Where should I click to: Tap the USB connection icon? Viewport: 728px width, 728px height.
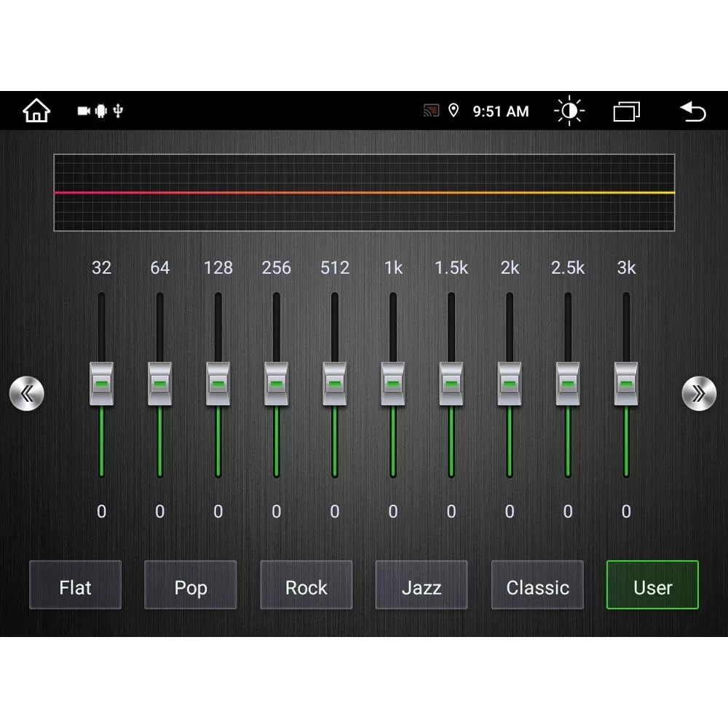click(x=116, y=111)
